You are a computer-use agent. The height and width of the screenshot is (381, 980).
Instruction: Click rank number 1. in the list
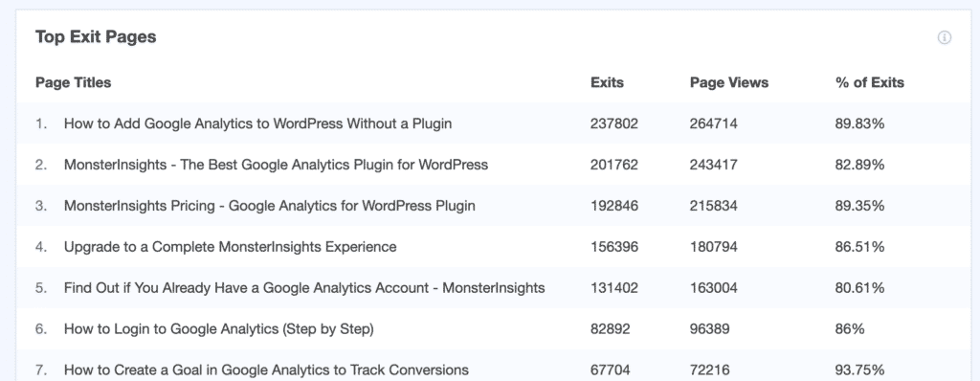point(41,123)
